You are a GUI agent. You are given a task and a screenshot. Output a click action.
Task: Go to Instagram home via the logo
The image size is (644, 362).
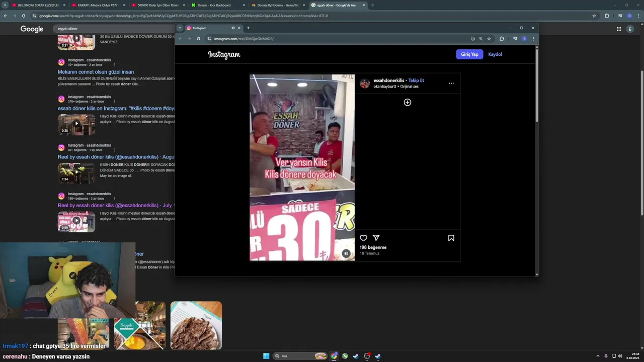(224, 54)
